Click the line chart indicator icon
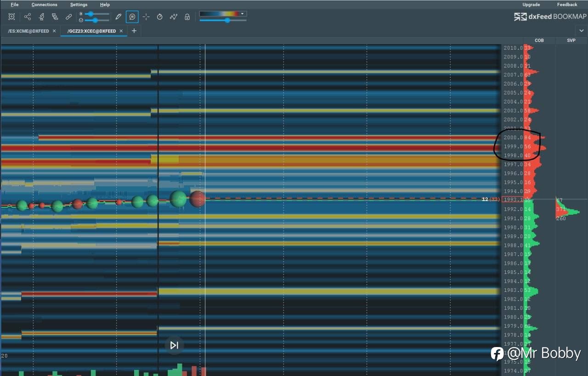Image resolution: width=588 pixels, height=376 pixels. click(173, 17)
